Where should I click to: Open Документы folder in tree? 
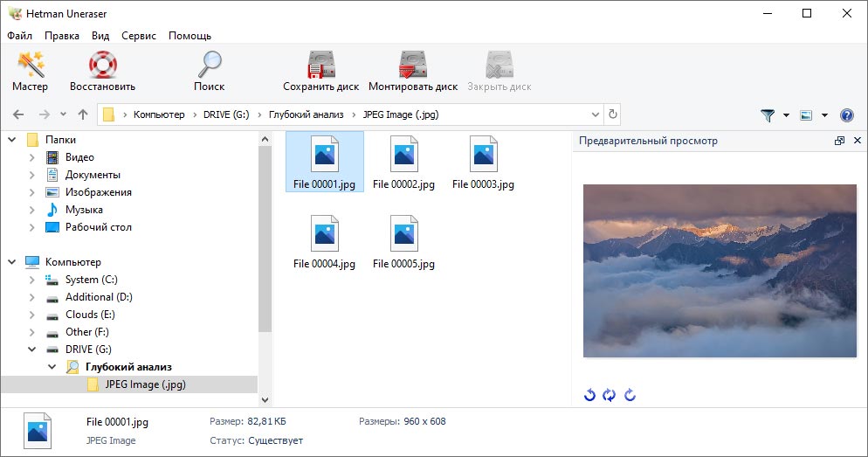point(93,175)
